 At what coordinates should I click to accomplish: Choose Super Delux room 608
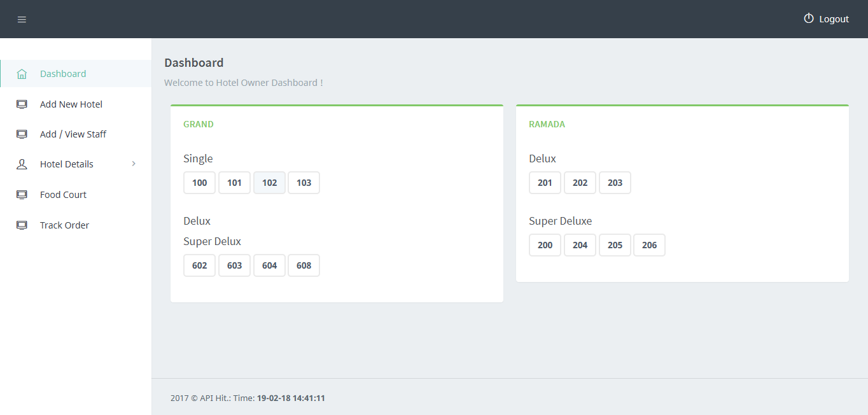(x=304, y=265)
